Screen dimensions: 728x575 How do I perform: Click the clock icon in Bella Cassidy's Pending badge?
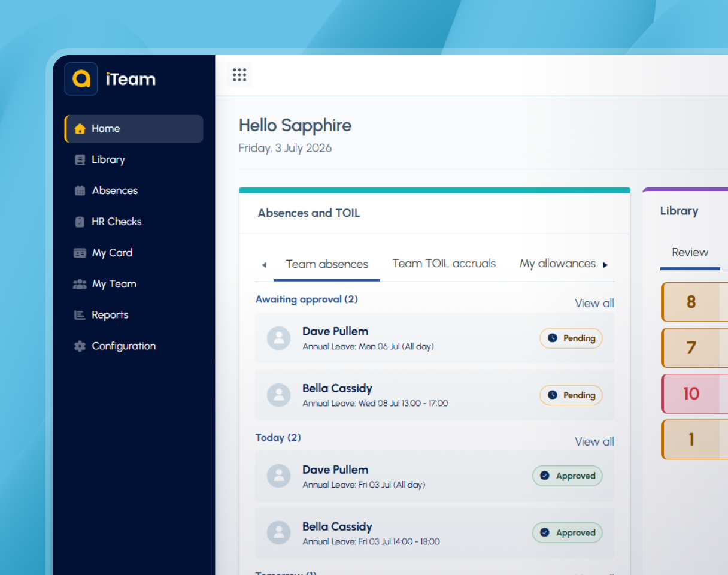coord(553,395)
